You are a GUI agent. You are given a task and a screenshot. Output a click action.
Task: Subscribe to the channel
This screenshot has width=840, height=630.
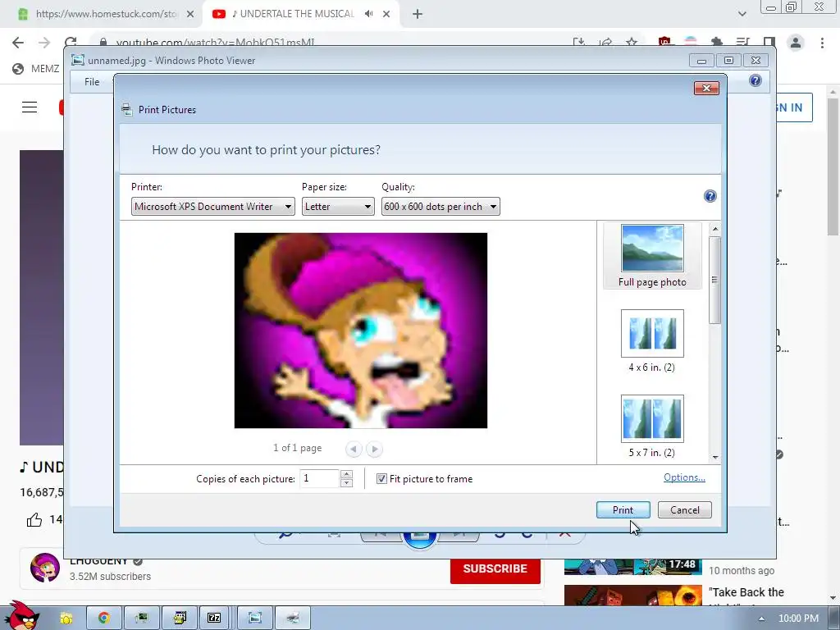click(x=495, y=569)
